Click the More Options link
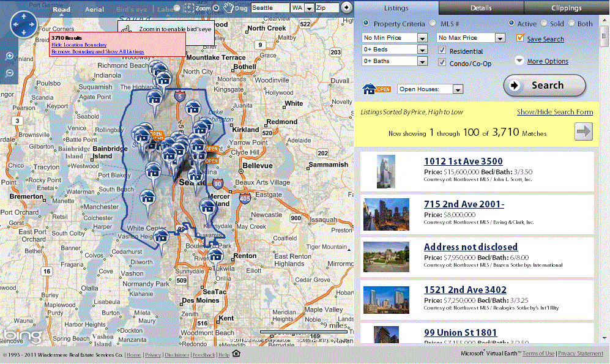610x364 pixels. 548,61
